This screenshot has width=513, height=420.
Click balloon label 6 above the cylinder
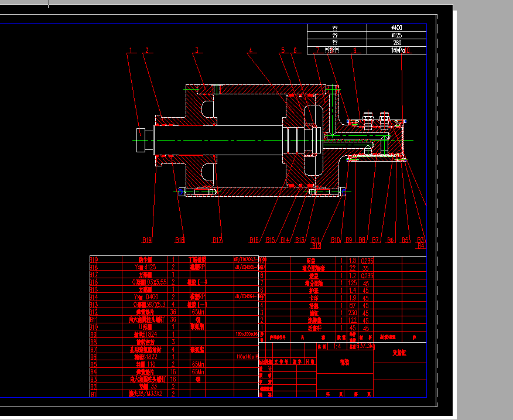click(x=295, y=50)
